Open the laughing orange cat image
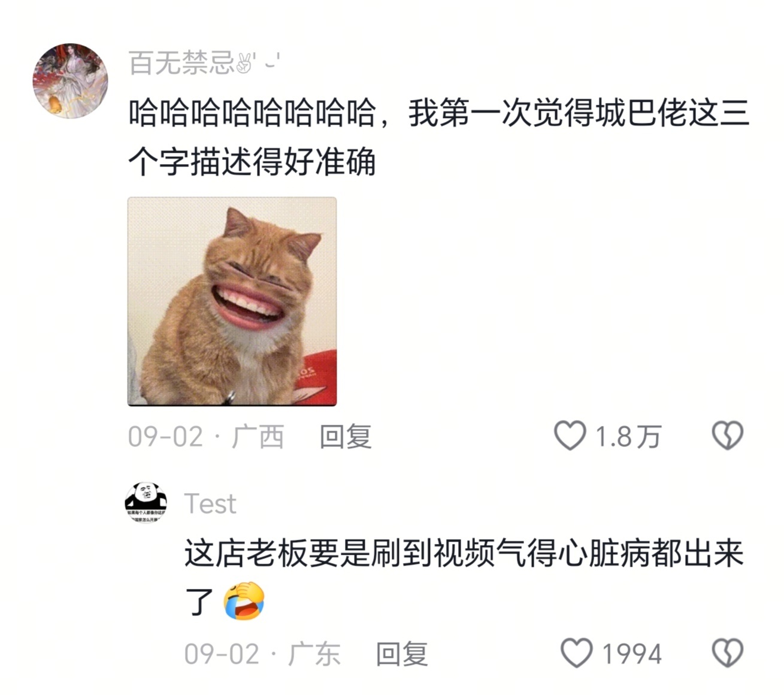Image resolution: width=784 pixels, height=695 pixels. (x=232, y=301)
